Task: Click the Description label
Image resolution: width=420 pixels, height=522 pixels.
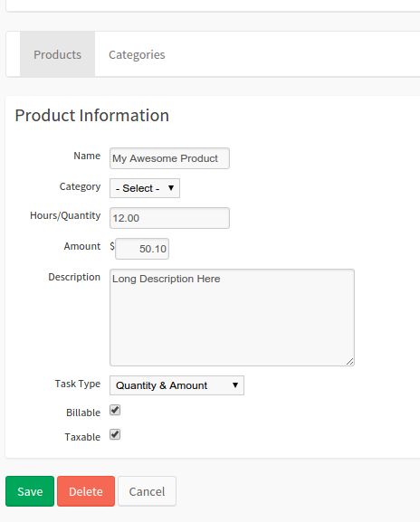Action: point(74,277)
